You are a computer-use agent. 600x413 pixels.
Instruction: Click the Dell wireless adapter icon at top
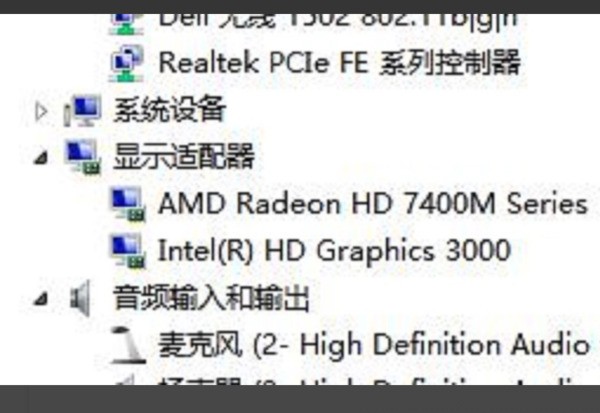(x=127, y=24)
